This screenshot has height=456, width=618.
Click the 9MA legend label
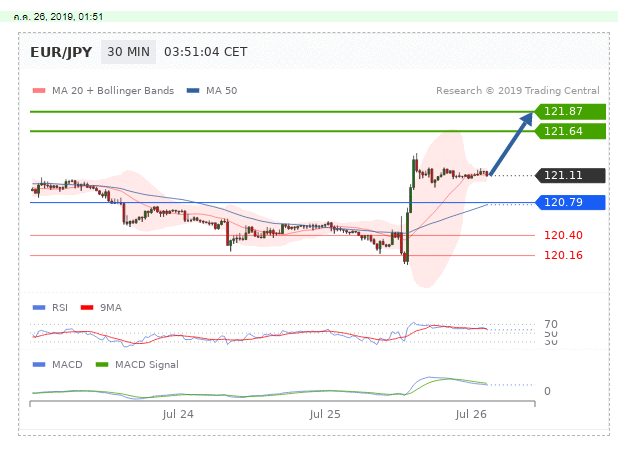point(111,307)
